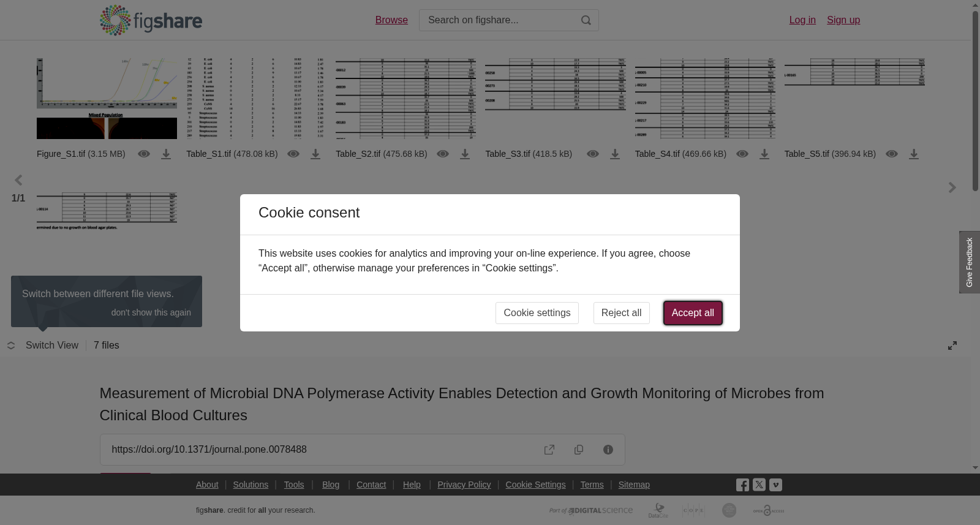Copy the DOI link icon
This screenshot has height=525, width=980.
[579, 450]
